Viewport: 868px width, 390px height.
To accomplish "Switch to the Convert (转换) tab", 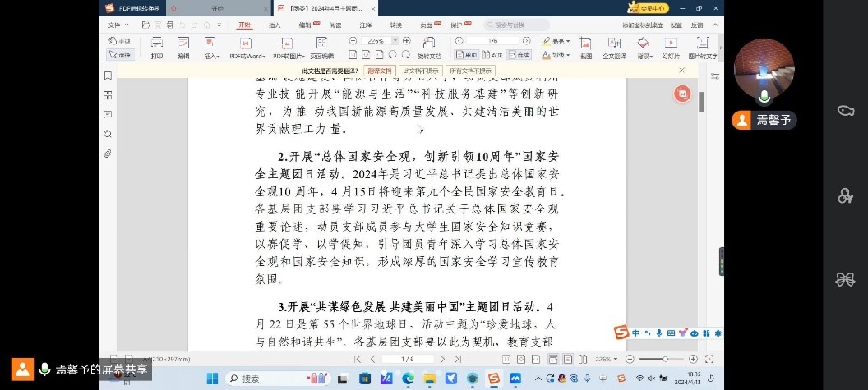I will coord(395,25).
